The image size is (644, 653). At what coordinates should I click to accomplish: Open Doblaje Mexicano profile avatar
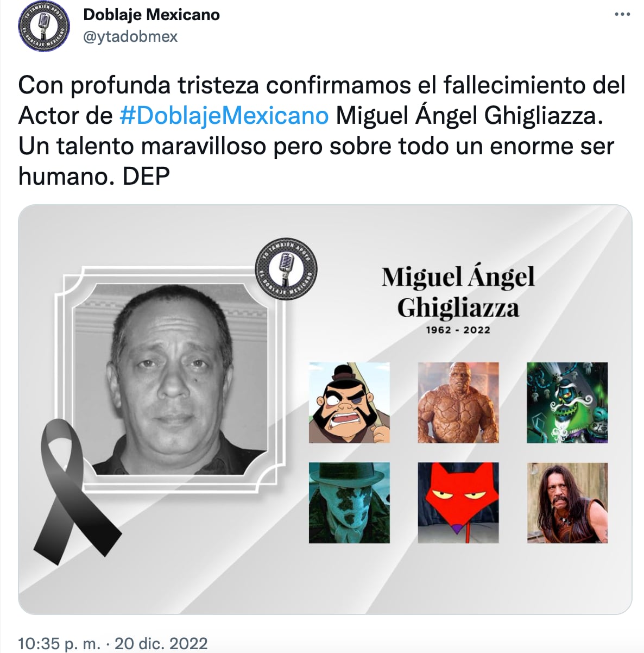pos(45,26)
